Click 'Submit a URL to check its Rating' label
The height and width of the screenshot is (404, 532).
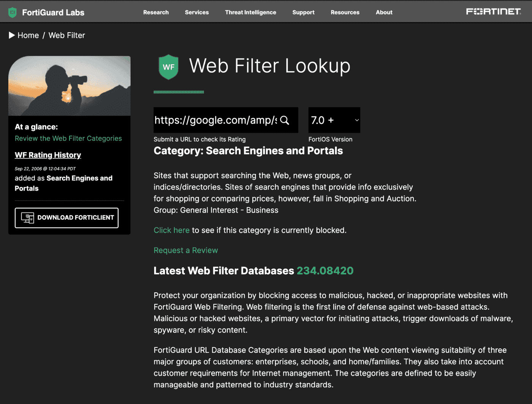[x=199, y=139]
